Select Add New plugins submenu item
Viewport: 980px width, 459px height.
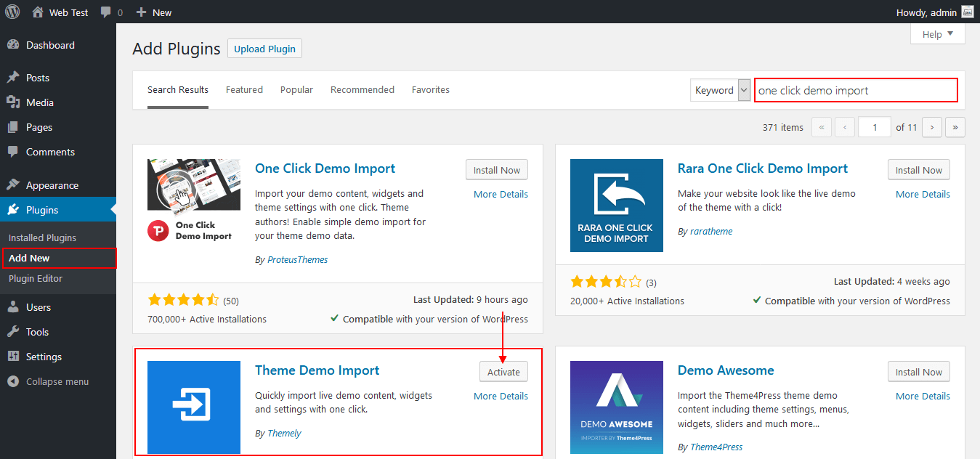[29, 258]
